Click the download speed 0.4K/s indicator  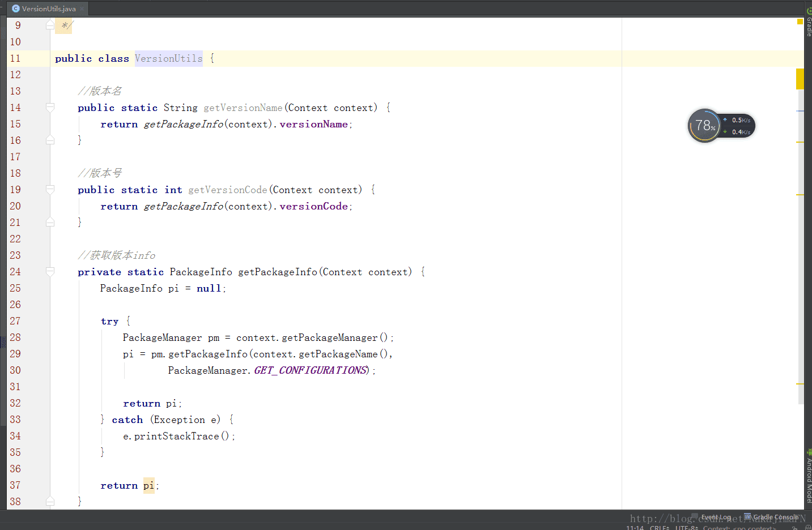coord(737,132)
